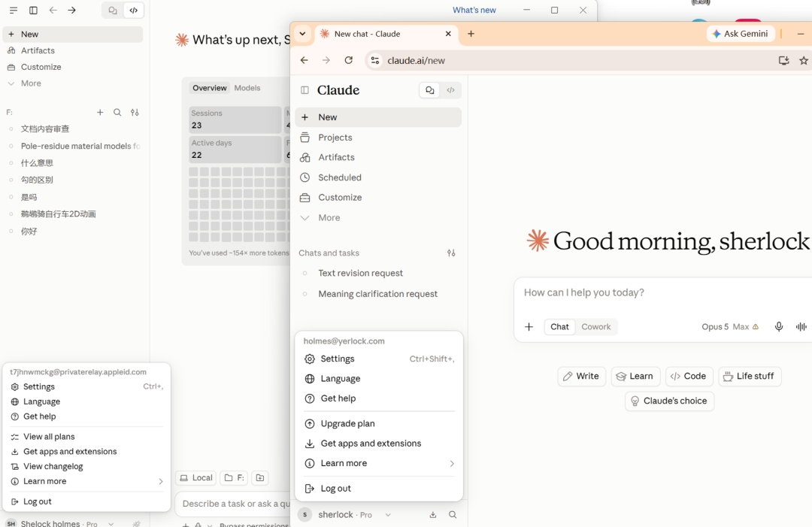Switch to the Models tab

point(247,88)
